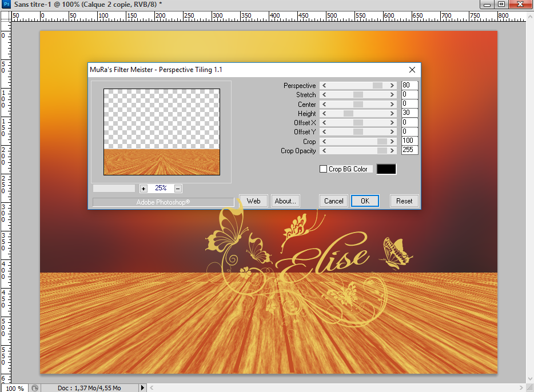
Task: Close the Perspective Tiling dialog
Action: 412,70
